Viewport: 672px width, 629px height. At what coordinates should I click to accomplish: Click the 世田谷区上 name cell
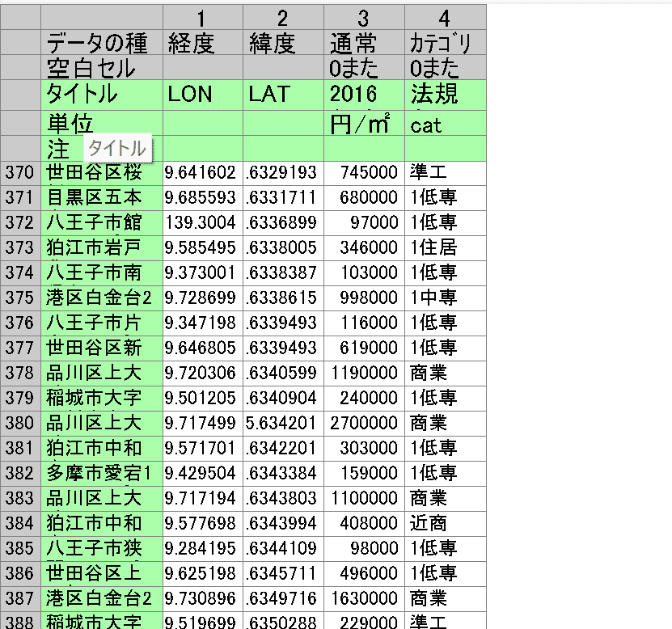tap(102, 574)
